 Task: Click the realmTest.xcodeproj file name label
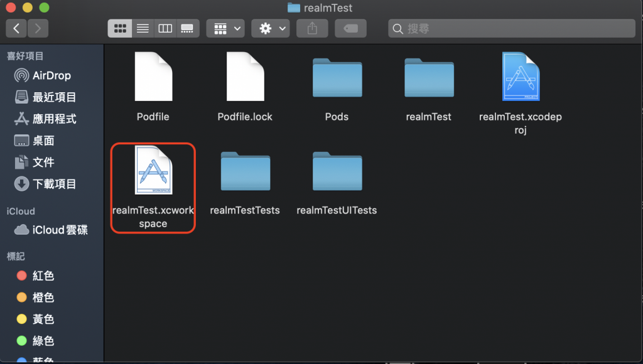(521, 124)
